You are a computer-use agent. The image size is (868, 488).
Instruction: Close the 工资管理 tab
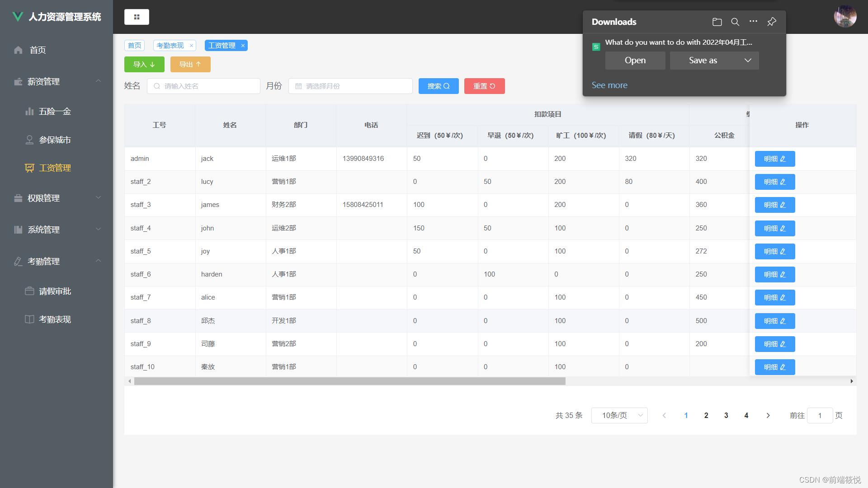243,46
